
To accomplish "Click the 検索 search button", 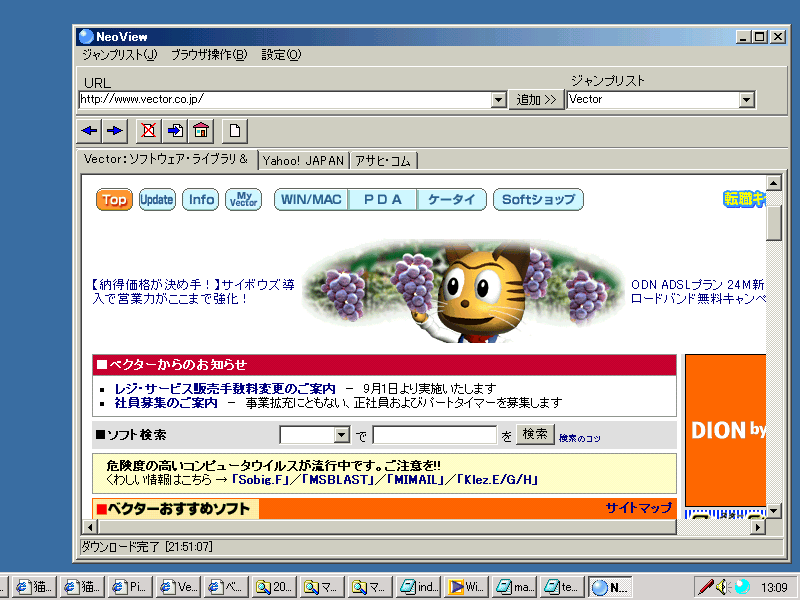I will click(535, 434).
